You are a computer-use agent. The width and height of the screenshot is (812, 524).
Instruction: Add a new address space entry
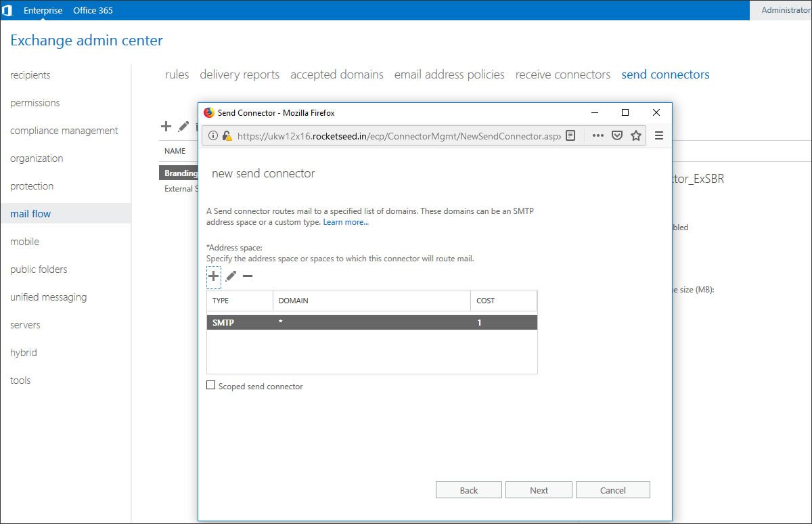point(213,276)
